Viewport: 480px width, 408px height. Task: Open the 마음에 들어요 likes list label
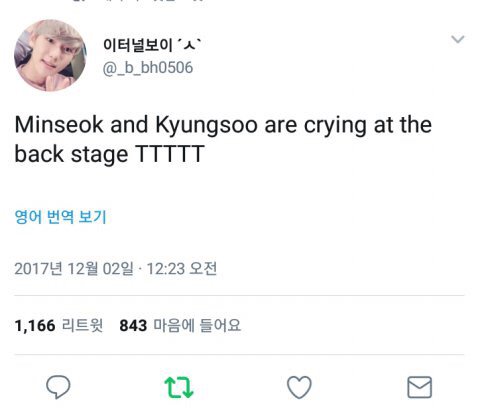pos(197,325)
